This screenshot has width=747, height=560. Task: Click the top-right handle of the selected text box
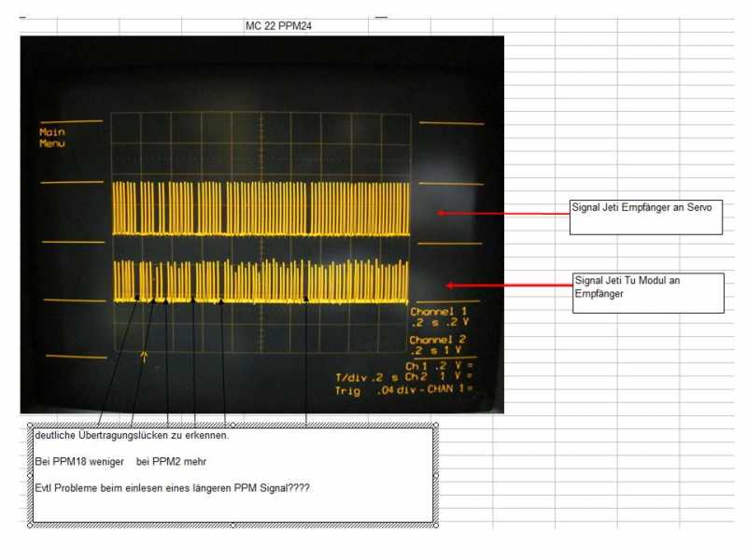(x=436, y=425)
